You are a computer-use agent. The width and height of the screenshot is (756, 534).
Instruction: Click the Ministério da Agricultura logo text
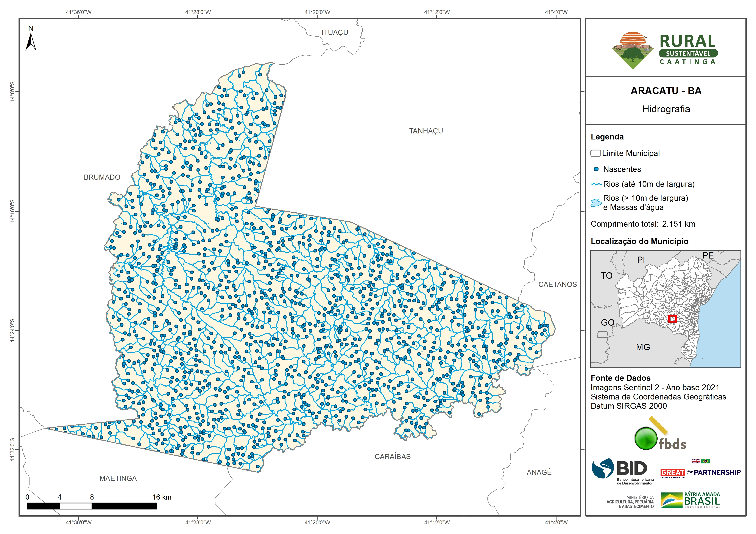[630, 502]
